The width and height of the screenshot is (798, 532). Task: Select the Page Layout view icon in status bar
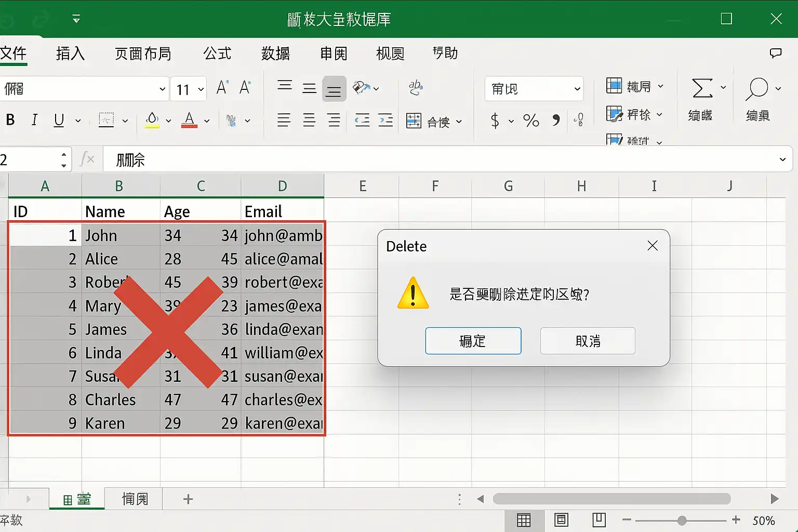(562, 520)
